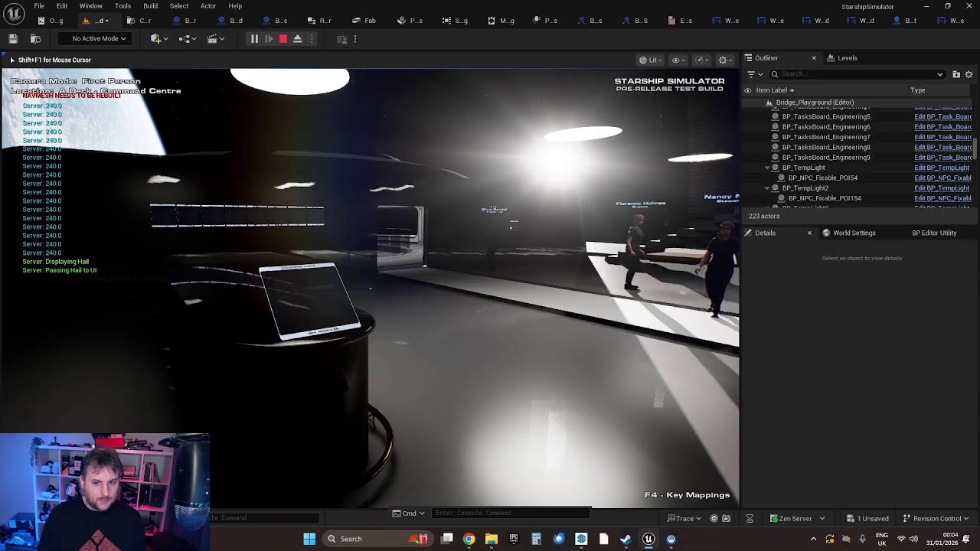Click the Outliner add folder icon
This screenshot has height=551, width=980.
click(956, 74)
